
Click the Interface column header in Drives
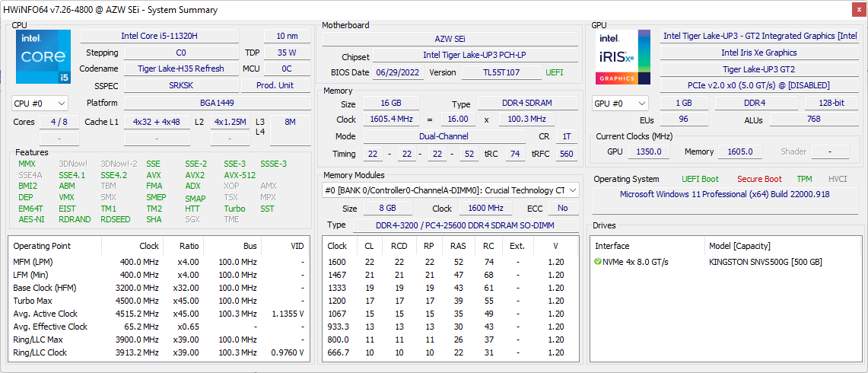click(612, 246)
